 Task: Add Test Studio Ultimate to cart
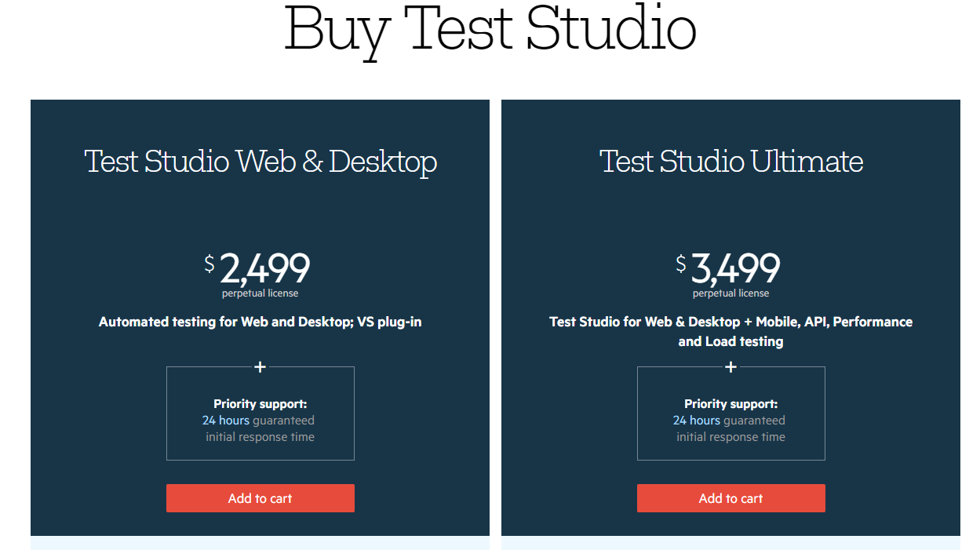point(731,498)
